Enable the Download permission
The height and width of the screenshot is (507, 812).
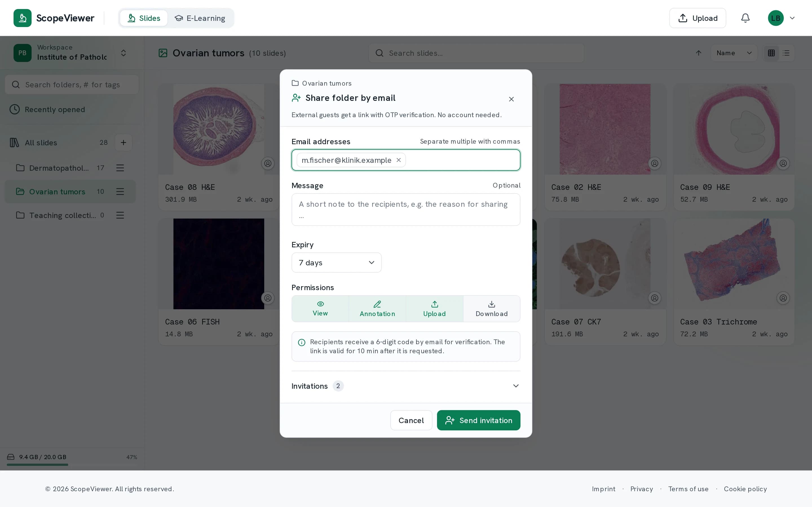coord(491,309)
